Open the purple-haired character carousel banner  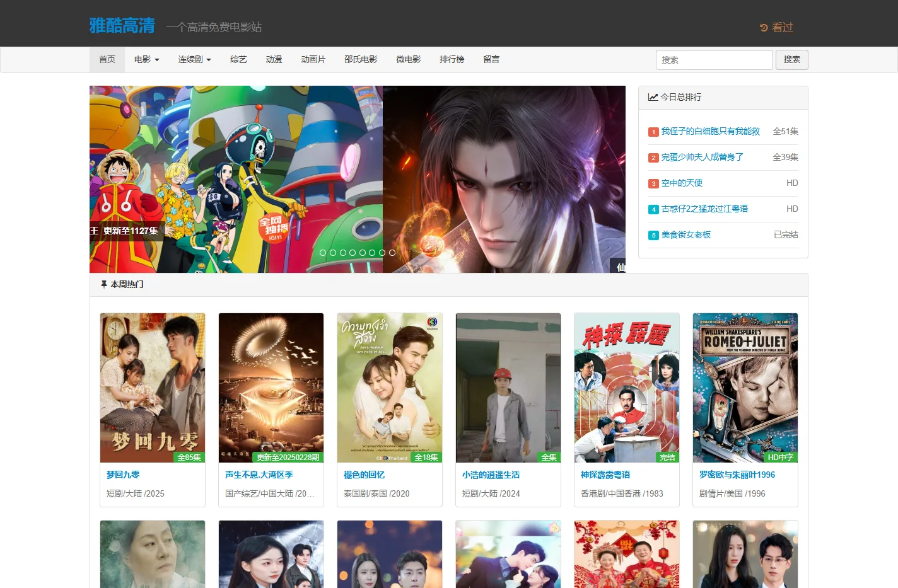coord(504,179)
